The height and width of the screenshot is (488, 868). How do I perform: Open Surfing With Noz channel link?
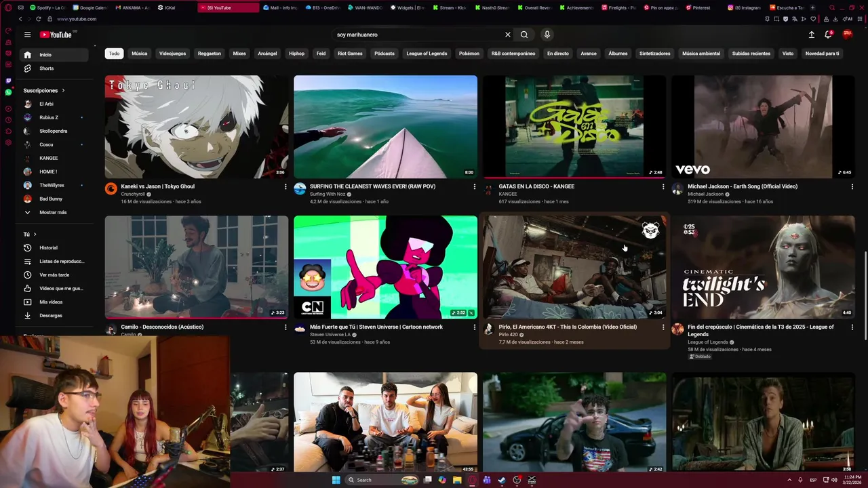click(328, 194)
